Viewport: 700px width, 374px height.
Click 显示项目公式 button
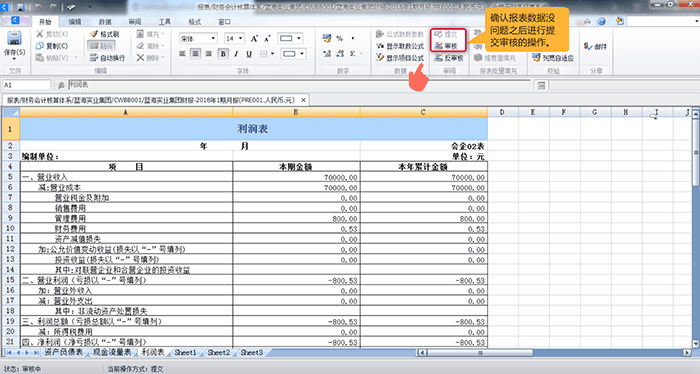[x=400, y=58]
